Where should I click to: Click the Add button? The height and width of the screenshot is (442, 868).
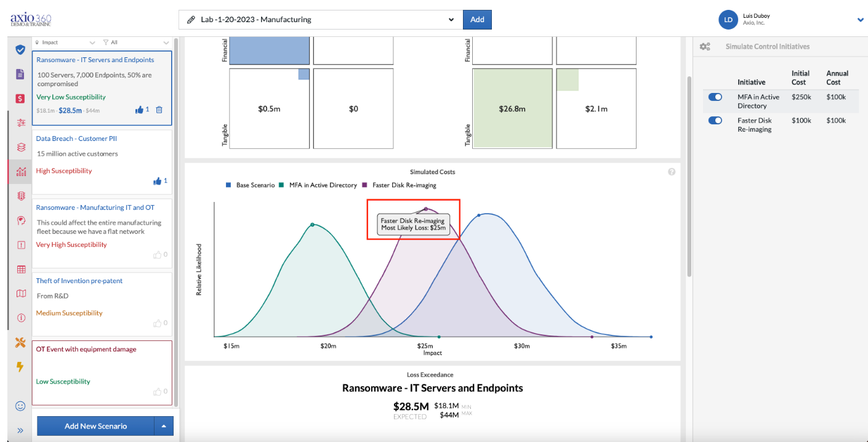pos(477,20)
